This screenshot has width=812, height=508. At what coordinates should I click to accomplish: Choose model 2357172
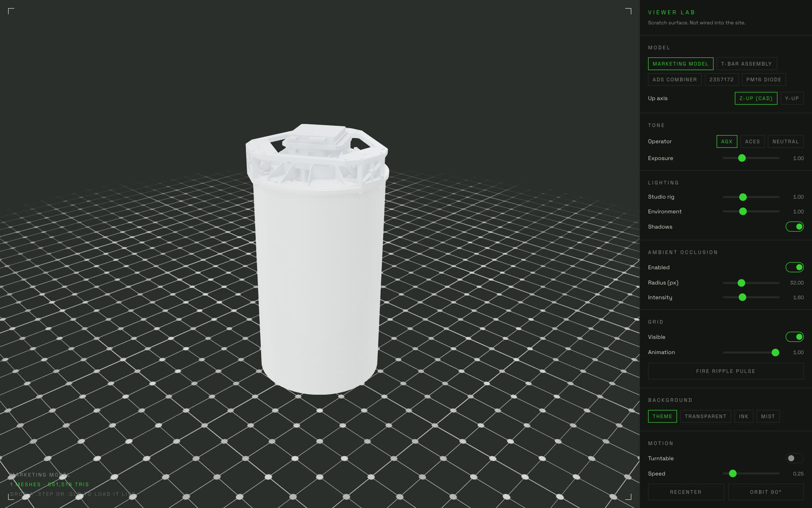click(721, 79)
